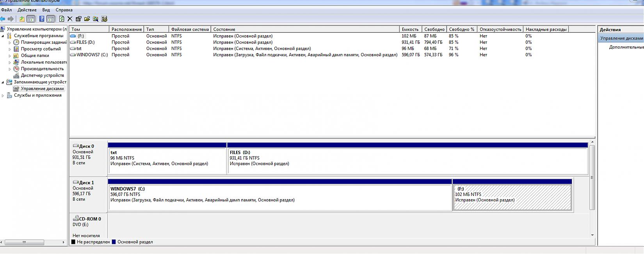Go forward using the toolbar arrow
This screenshot has width=644, height=254.
[x=11, y=19]
